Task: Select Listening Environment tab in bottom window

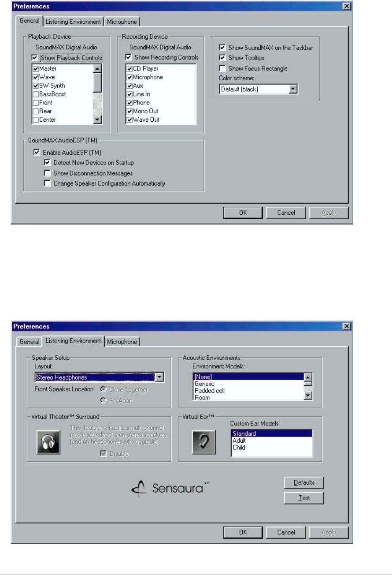Action: click(x=73, y=341)
